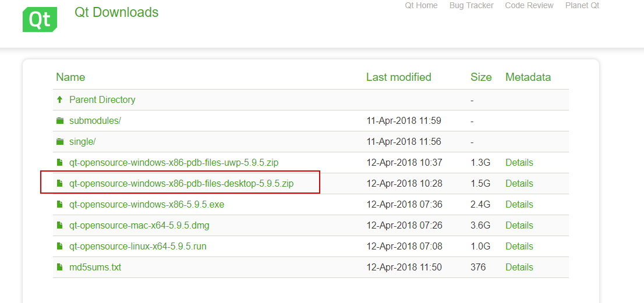Open the Bug Tracker link
644x303 pixels.
pyautogui.click(x=472, y=5)
